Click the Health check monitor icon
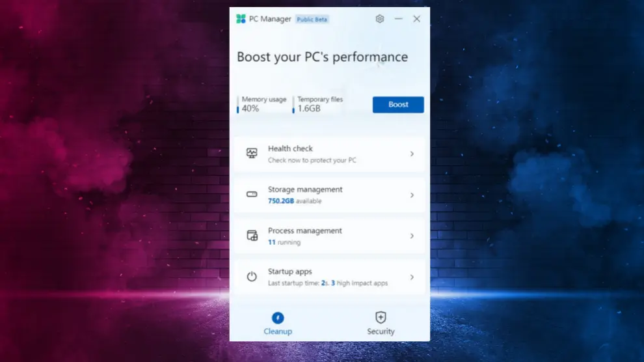Viewport: 644px width, 362px height. pos(252,154)
